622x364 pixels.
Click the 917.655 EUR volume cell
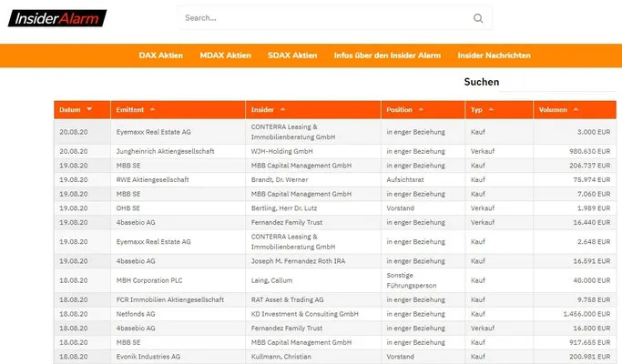[x=575, y=342]
